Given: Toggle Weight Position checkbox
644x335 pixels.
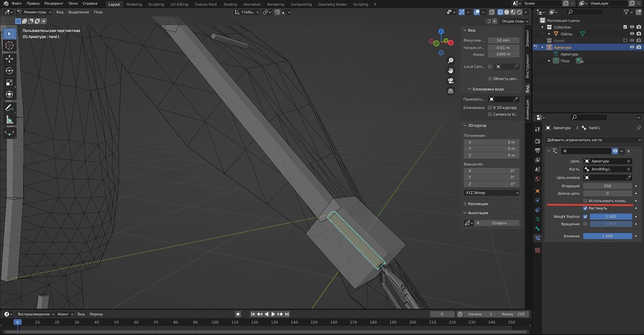Looking at the screenshot, I should (585, 216).
